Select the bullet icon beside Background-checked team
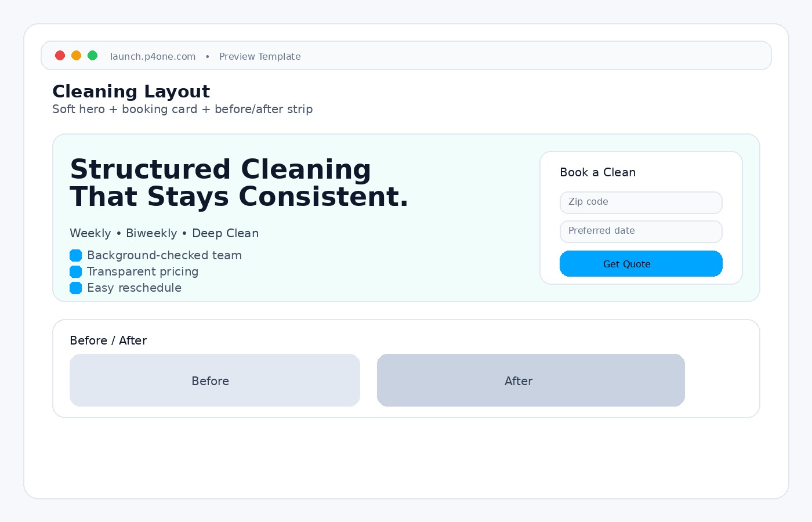Screen dimensions: 812x522 click(76, 255)
